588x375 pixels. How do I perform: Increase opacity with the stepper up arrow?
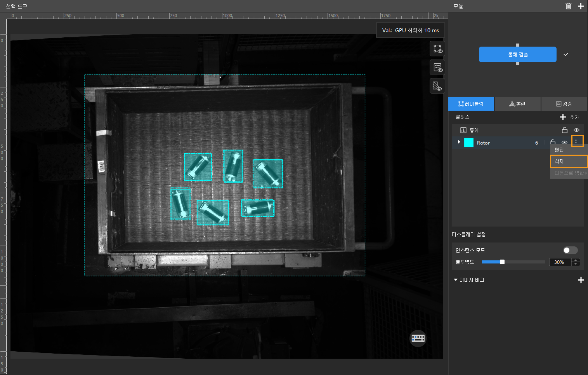[576, 260]
